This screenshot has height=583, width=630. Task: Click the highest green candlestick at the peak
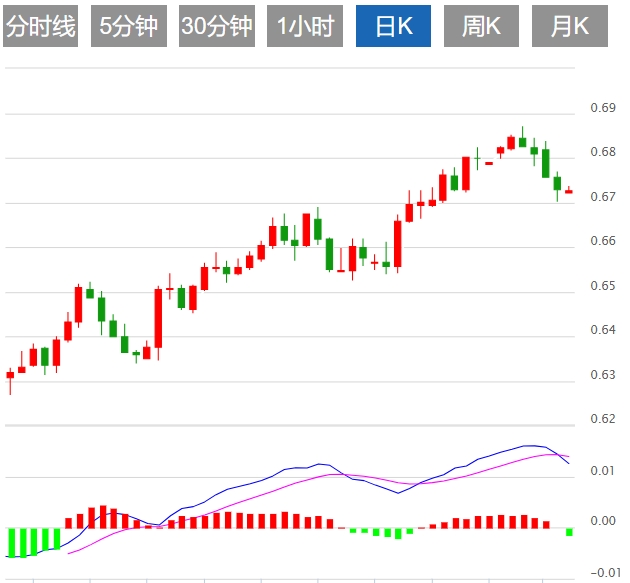coord(522,141)
